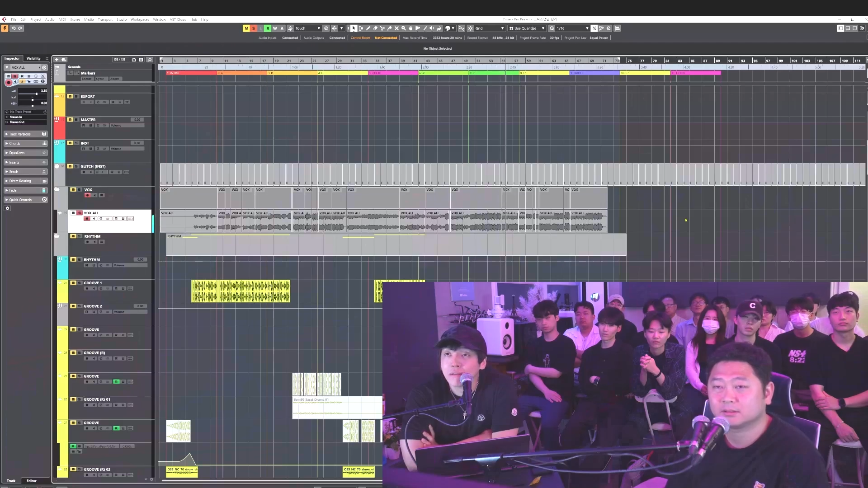Image resolution: width=868 pixels, height=488 pixels.
Task: Mute the EXPORT track
Action: point(70,96)
